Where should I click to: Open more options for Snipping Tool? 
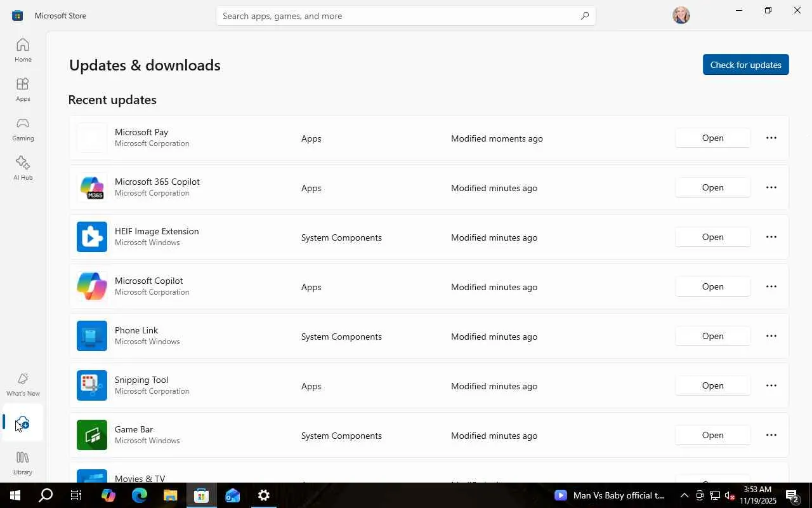(x=771, y=385)
